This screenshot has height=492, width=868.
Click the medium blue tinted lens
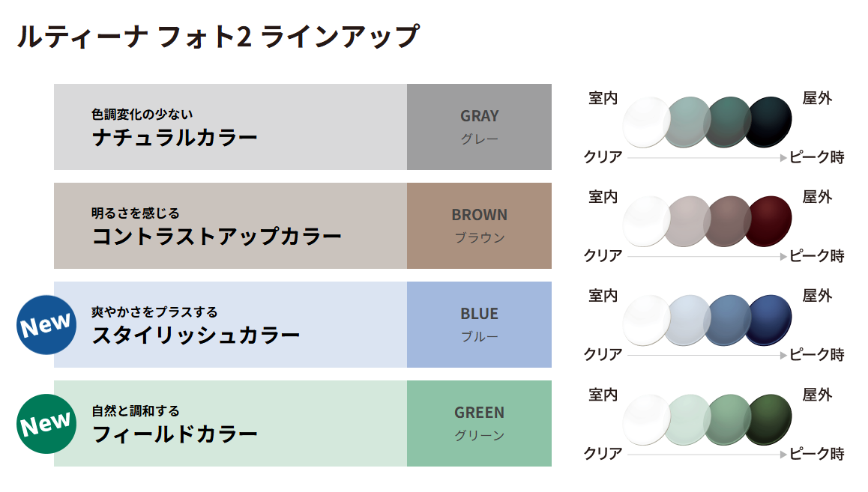click(726, 319)
